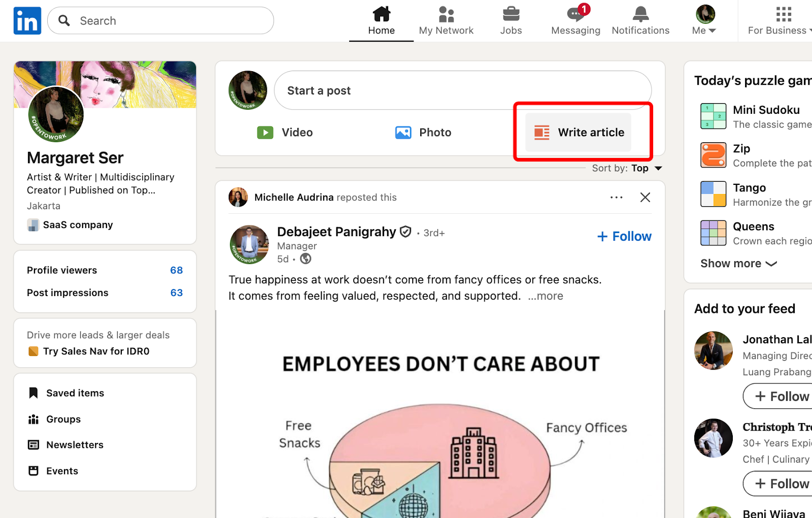This screenshot has width=812, height=518.
Task: Click the Start a post field
Action: [x=463, y=90]
